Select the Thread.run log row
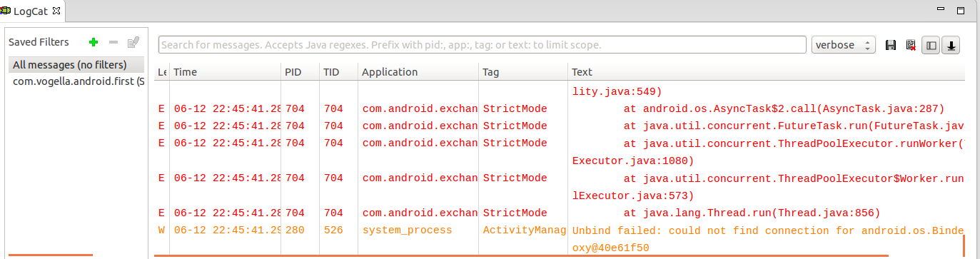 pos(560,213)
